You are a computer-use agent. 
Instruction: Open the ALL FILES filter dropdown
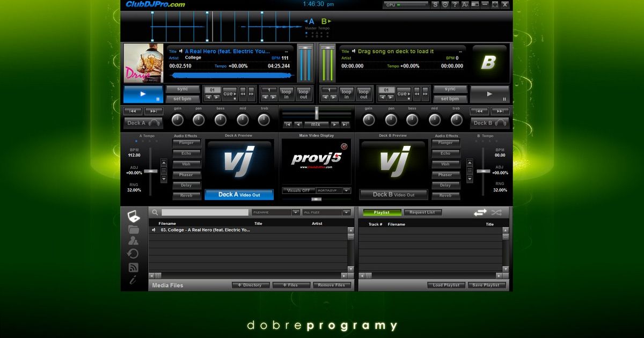[346, 212]
